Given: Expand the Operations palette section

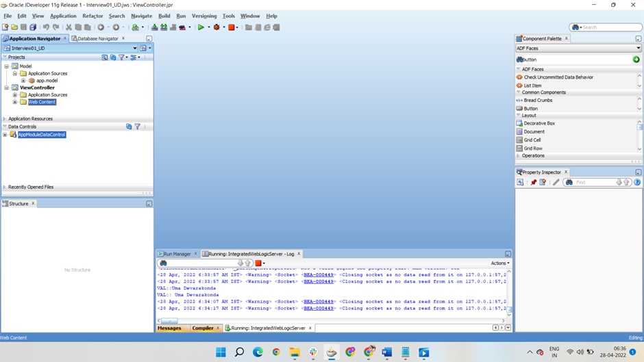Looking at the screenshot, I should [x=519, y=155].
